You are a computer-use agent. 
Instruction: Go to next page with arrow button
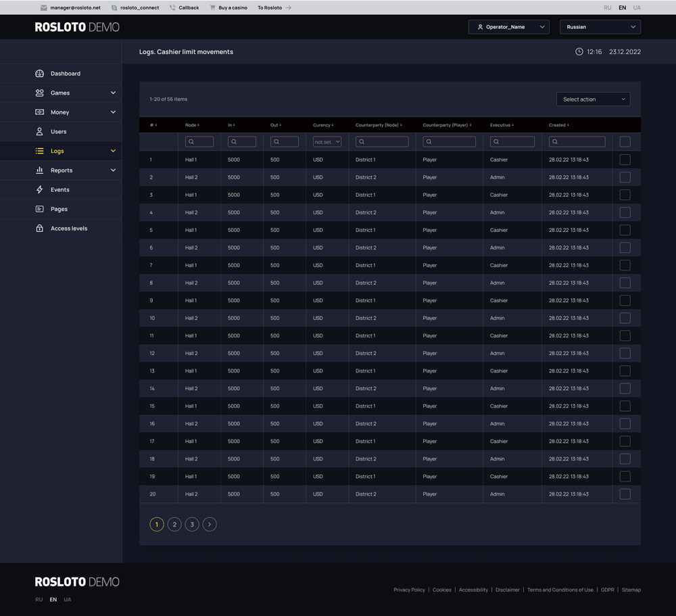[x=210, y=524]
